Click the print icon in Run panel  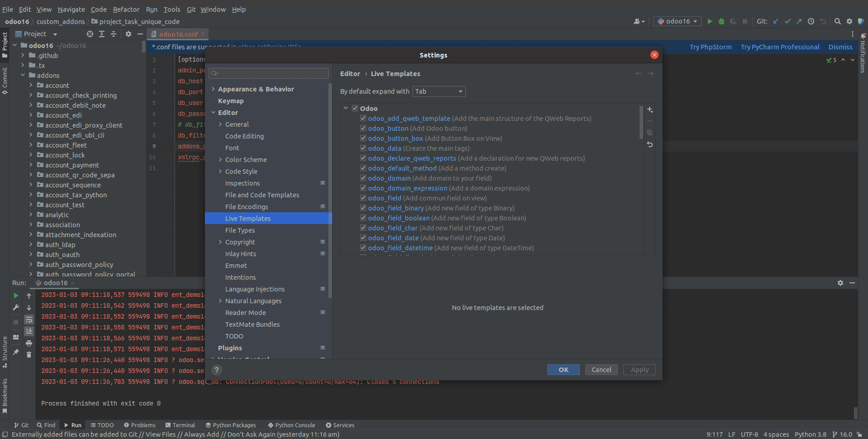tap(29, 343)
